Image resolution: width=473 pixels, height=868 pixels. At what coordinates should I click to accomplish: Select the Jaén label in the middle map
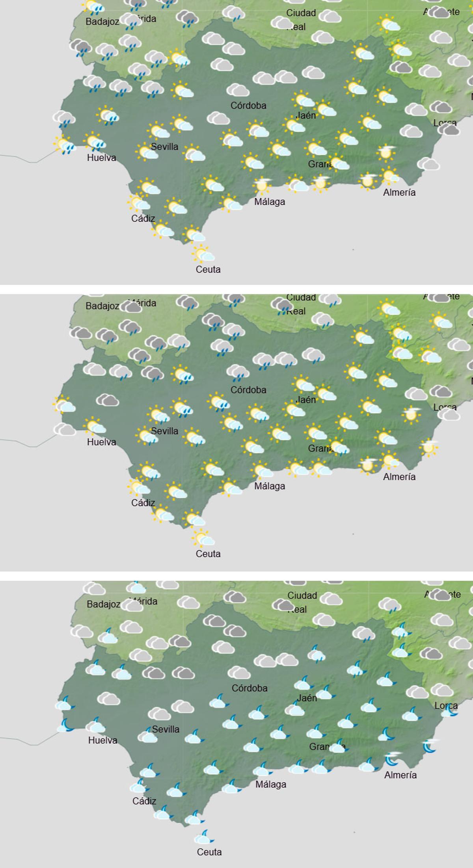click(x=306, y=400)
